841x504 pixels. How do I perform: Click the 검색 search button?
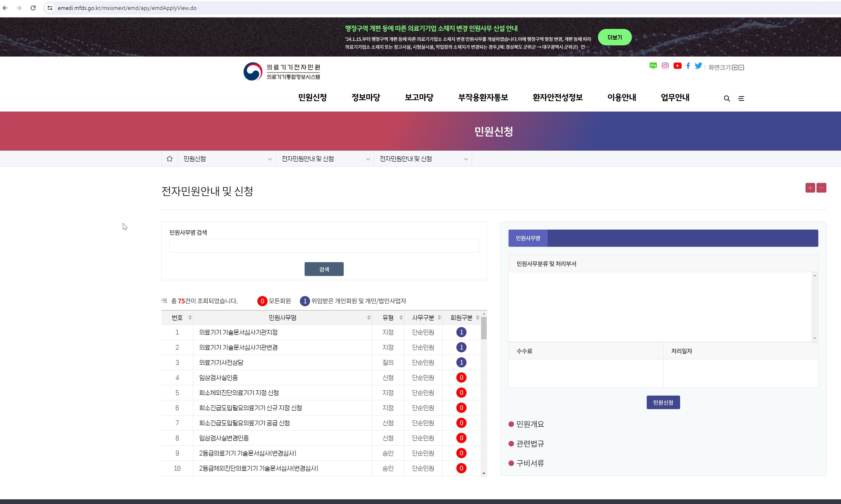coord(324,269)
